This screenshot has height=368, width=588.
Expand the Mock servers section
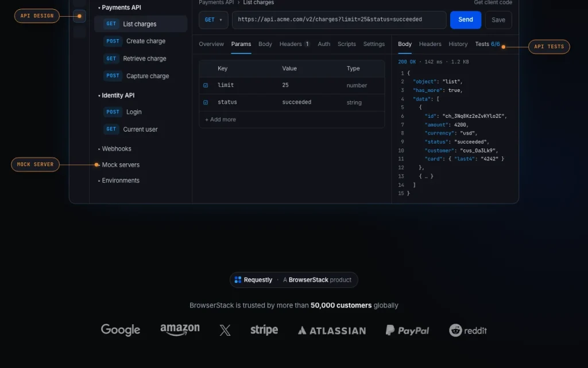coord(119,165)
